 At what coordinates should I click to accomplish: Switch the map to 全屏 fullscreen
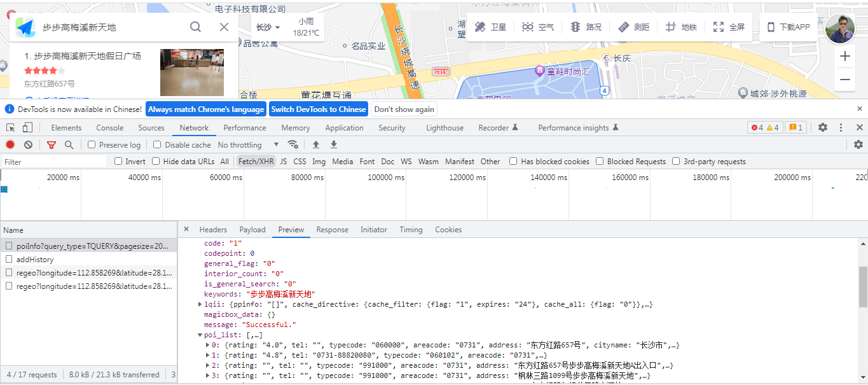pos(729,27)
